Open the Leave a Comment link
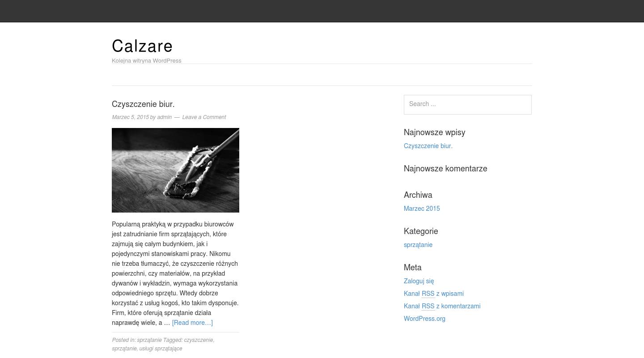 204,117
